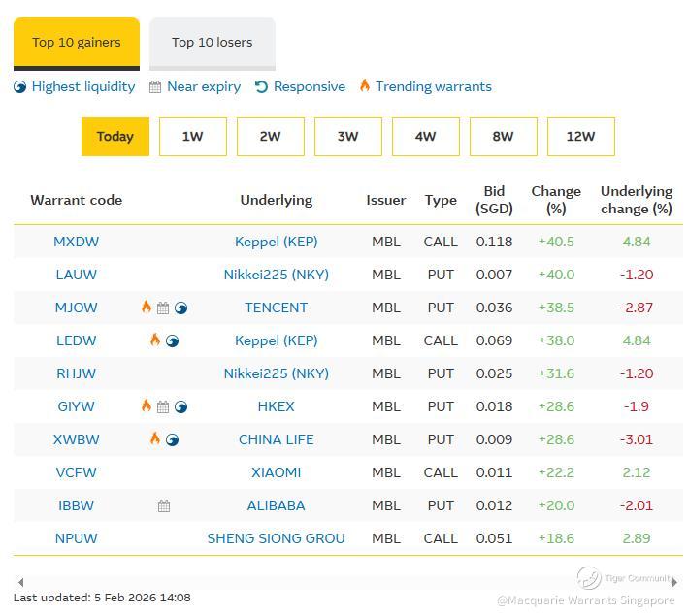
Task: Select the Today period filter
Action: 115,137
